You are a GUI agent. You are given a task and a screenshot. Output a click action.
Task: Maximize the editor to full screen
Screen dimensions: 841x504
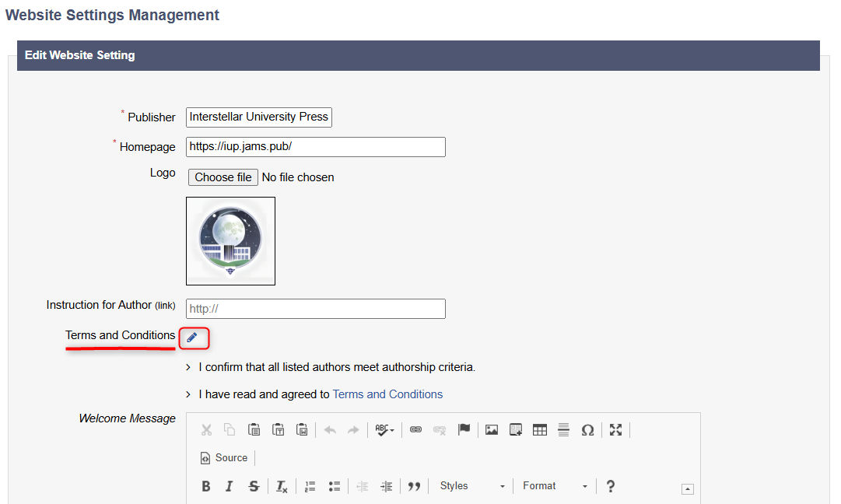[x=615, y=430]
